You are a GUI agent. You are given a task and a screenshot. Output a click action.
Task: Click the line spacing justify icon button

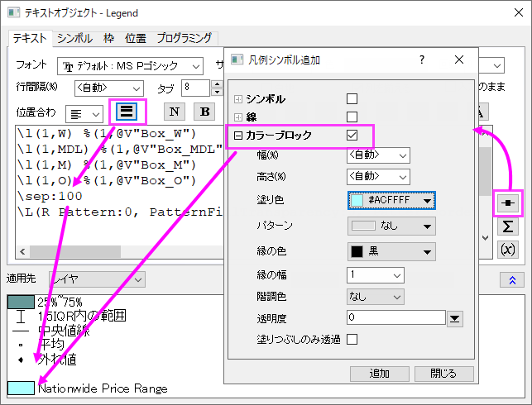127,112
